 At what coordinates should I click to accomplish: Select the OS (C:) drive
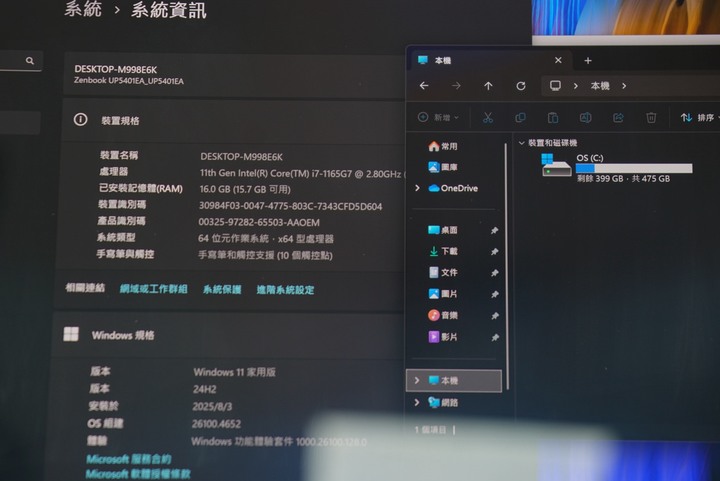pos(617,168)
